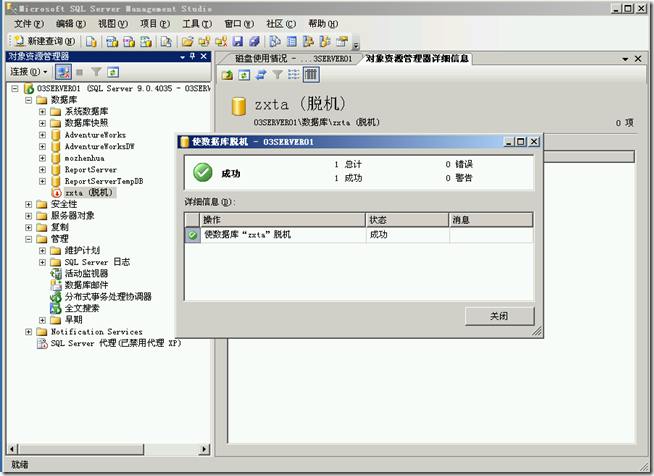Image resolution: width=654 pixels, height=476 pixels.
Task: Click Analysis Services DMX Query icon
Action: (x=129, y=41)
